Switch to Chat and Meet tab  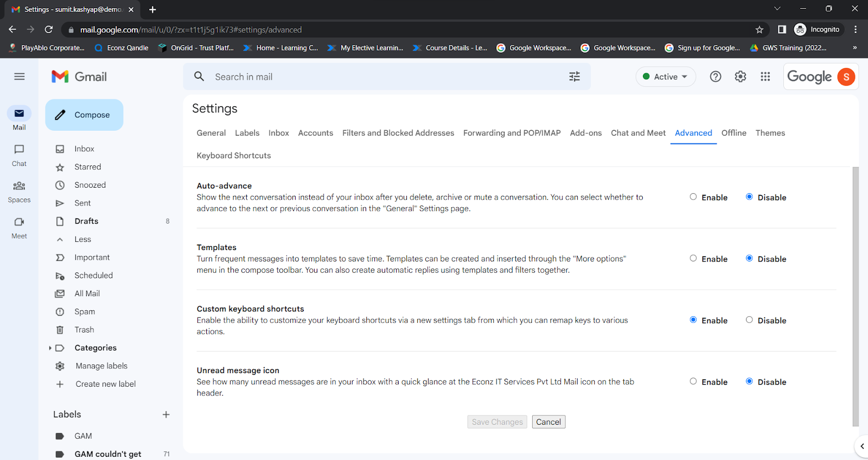(x=638, y=133)
